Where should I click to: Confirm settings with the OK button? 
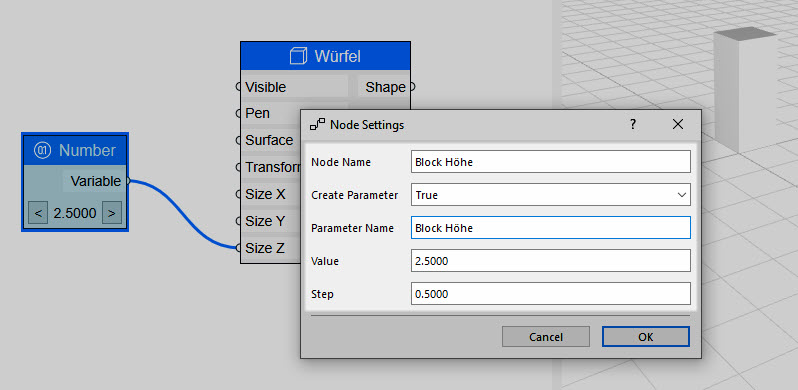[646, 337]
